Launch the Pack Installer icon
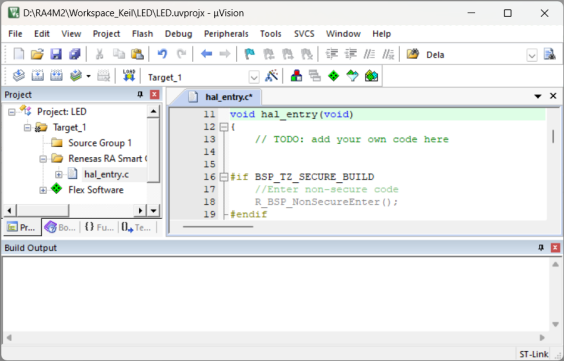Screen dimensions: 564x361 point(371,76)
